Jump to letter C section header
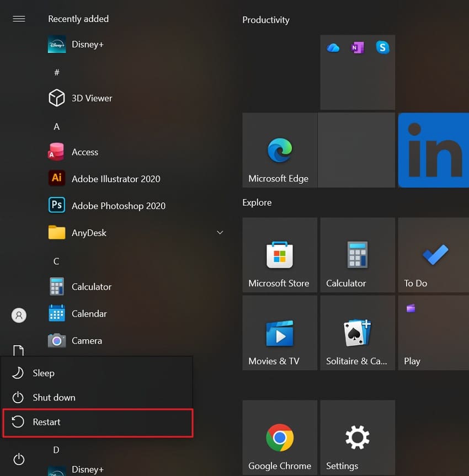Image resolution: width=469 pixels, height=476 pixels. 56,261
